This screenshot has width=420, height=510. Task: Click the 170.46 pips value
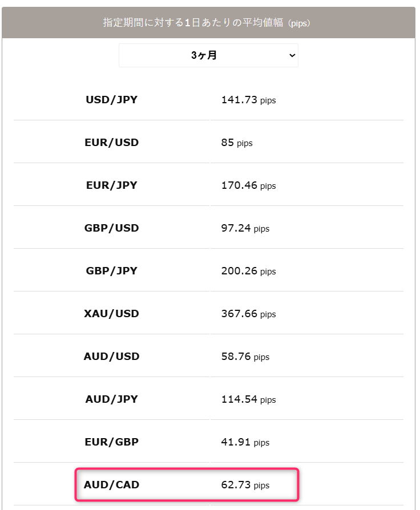pyautogui.click(x=249, y=185)
